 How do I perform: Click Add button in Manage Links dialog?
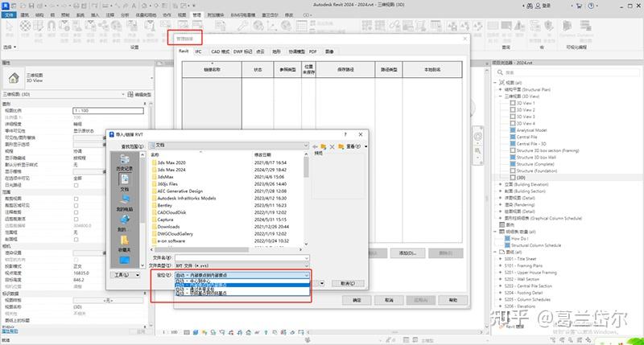(x=407, y=253)
